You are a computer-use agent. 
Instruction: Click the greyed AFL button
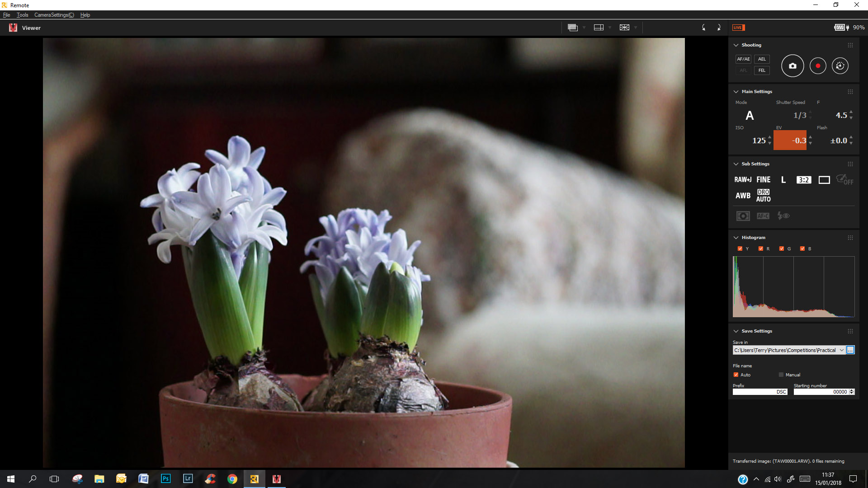[743, 70]
